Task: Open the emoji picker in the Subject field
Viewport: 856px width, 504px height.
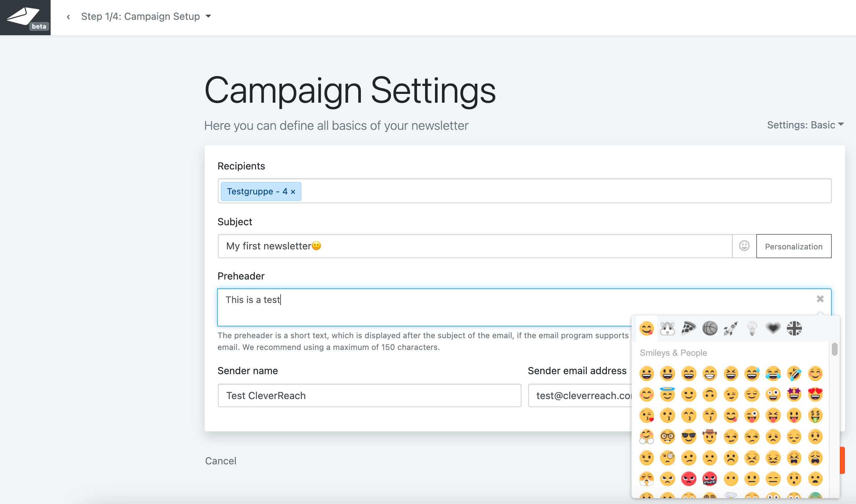Action: point(744,246)
